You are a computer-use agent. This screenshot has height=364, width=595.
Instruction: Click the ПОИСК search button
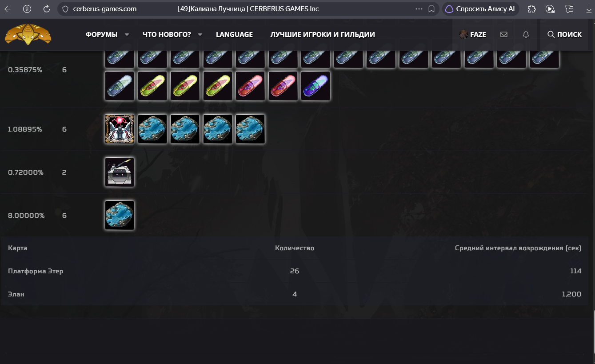point(564,34)
